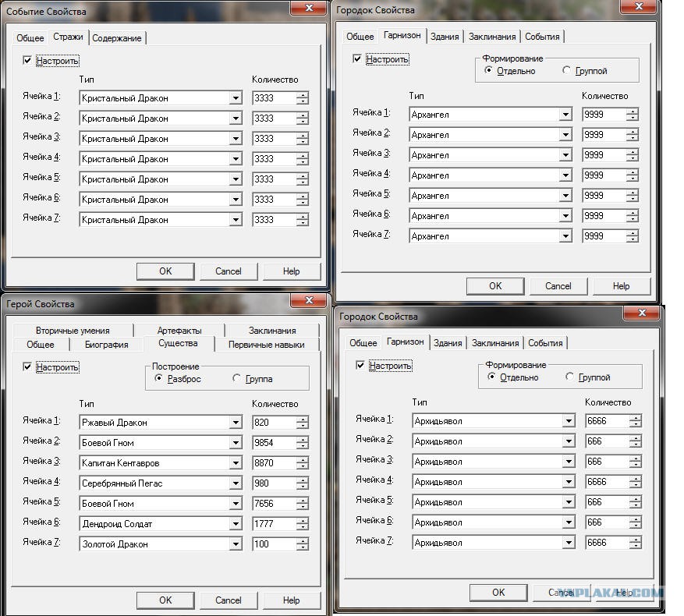
Task: Close the bottom Городок Свойства window
Action: [642, 313]
